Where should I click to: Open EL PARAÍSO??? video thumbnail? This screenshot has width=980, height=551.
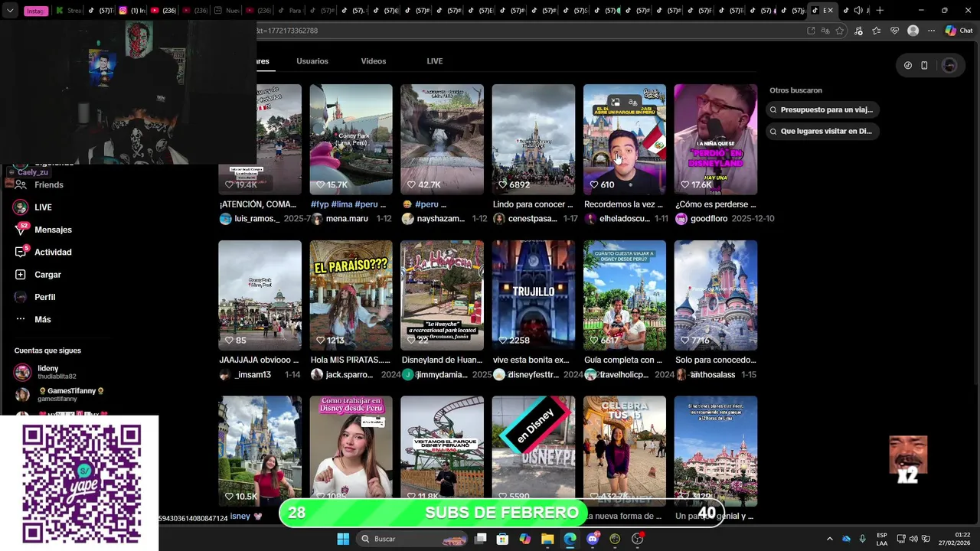(x=351, y=295)
